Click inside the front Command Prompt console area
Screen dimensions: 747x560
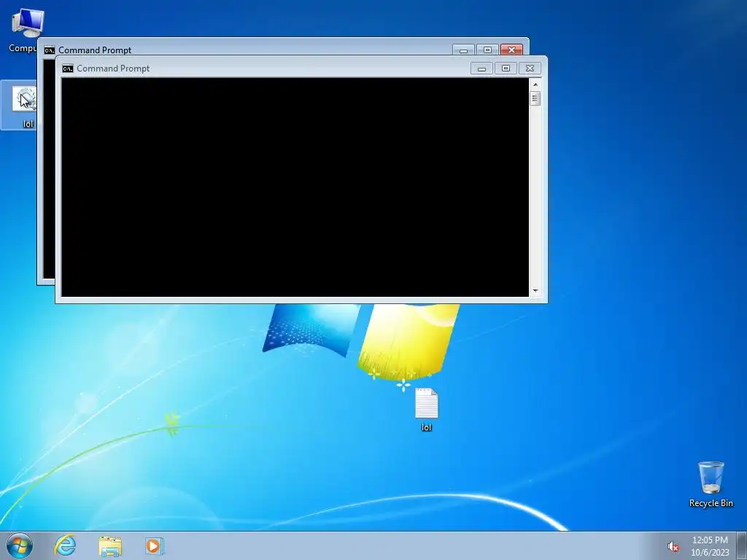(295, 187)
